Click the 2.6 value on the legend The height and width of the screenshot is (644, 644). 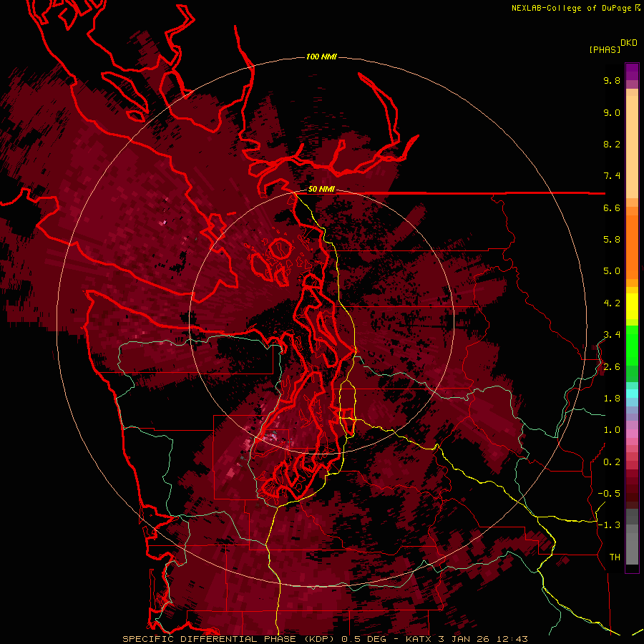tap(612, 367)
